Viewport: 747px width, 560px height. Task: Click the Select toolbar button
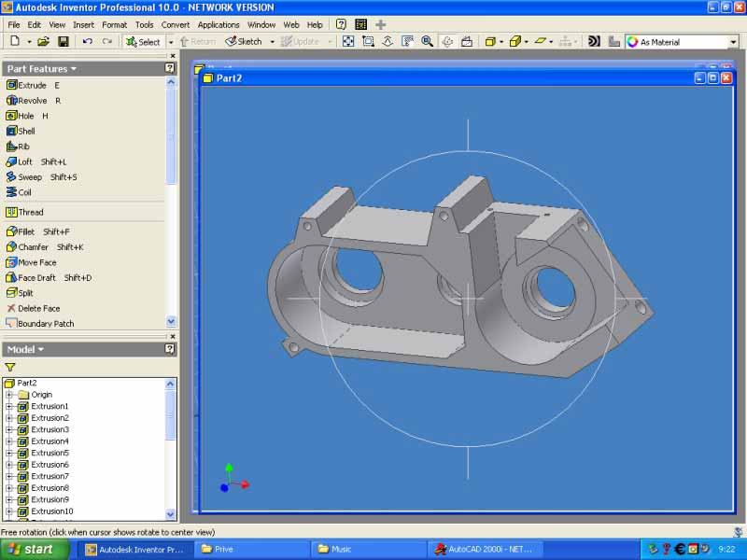coord(143,42)
